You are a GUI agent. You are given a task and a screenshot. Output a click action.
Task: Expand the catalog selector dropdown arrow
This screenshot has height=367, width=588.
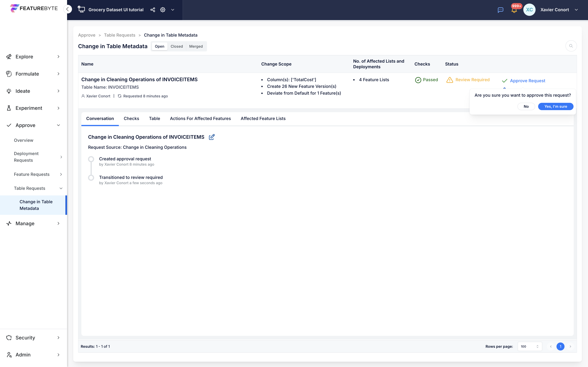coord(173,10)
